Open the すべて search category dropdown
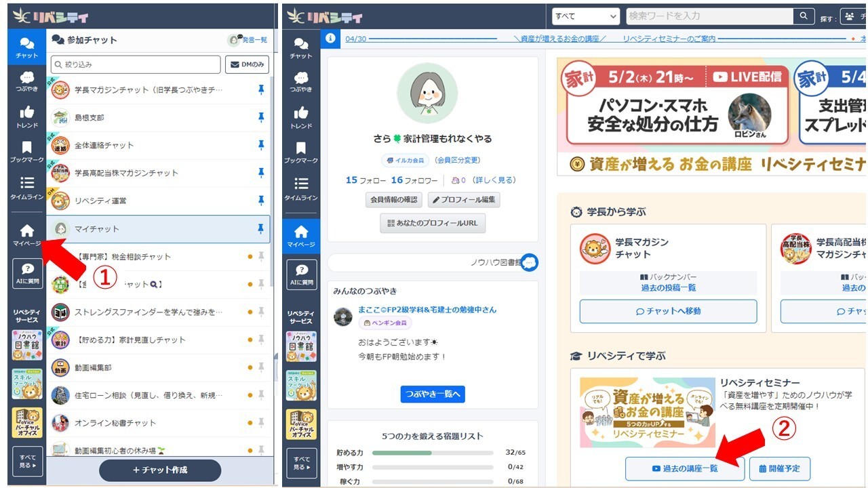This screenshot has height=488, width=868. [586, 16]
